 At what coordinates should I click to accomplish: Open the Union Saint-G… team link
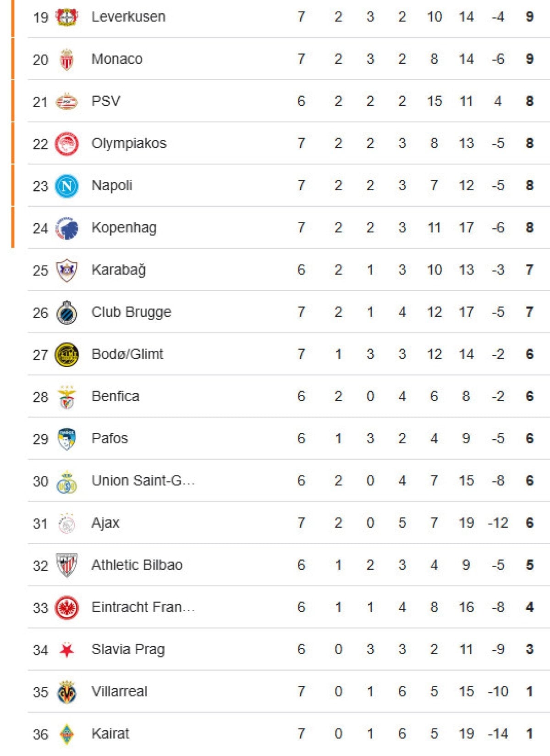tap(143, 480)
